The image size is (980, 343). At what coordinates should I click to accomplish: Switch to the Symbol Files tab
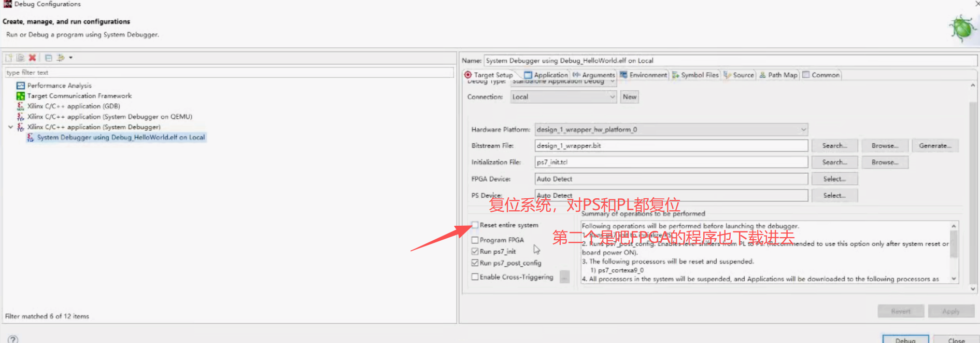(695, 75)
